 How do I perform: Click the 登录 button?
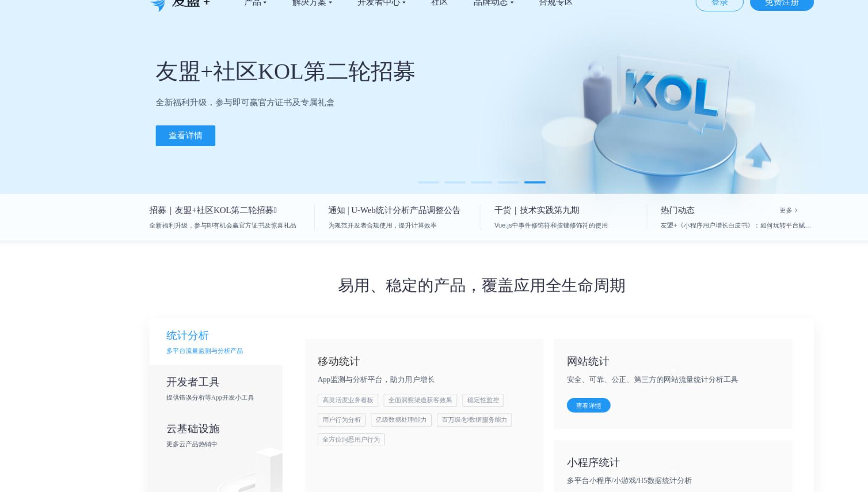(x=719, y=3)
